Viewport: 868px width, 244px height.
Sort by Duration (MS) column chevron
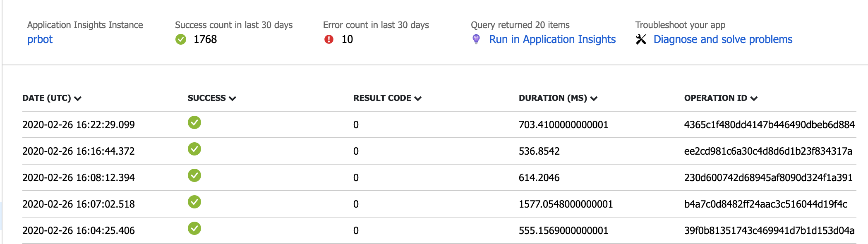(x=594, y=98)
